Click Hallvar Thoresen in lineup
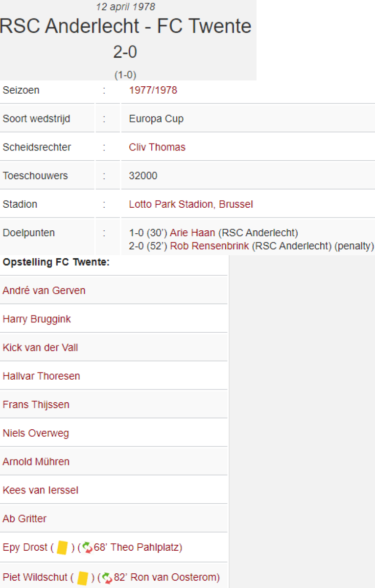Viewport: 375px width, 588px height. pos(41,376)
